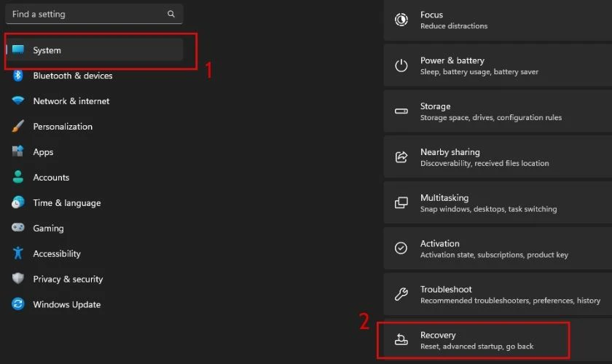This screenshot has width=612, height=364.
Task: Click the Privacy & security shield icon
Action: point(18,279)
